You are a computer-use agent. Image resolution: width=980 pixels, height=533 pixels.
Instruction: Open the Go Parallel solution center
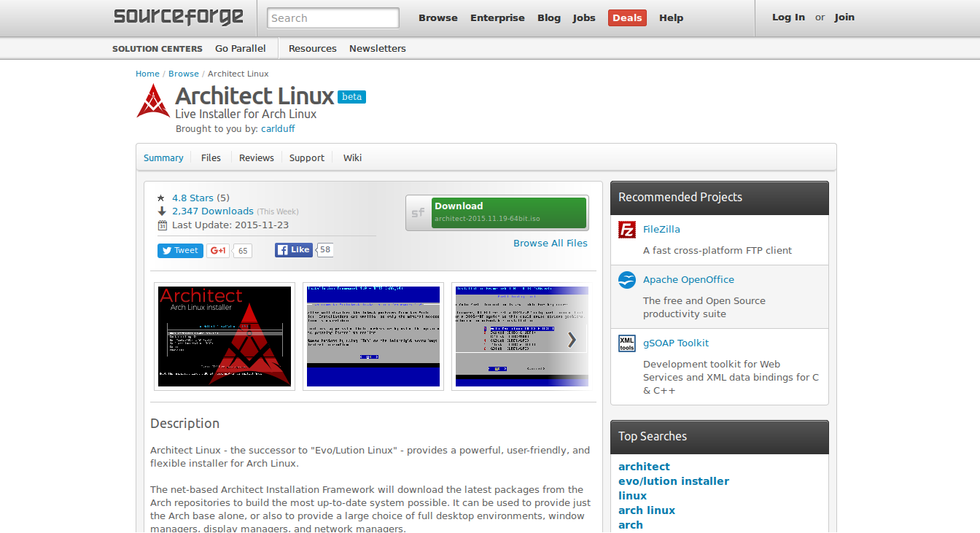click(241, 48)
